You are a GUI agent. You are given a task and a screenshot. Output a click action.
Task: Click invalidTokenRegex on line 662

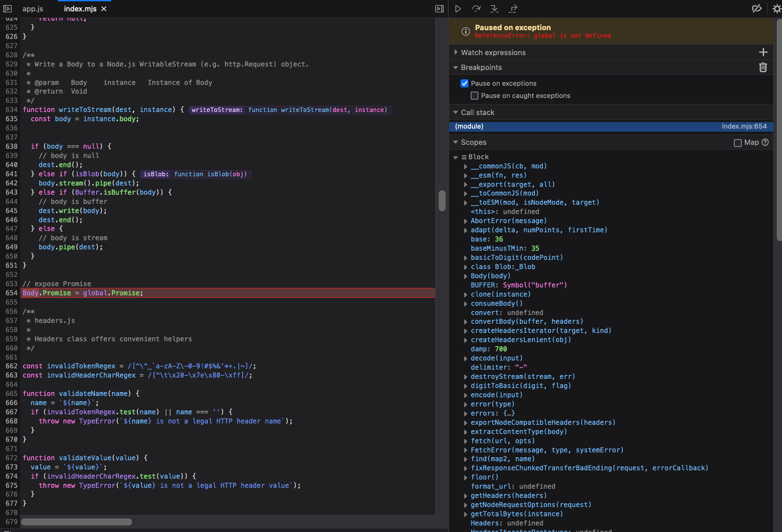pos(81,366)
